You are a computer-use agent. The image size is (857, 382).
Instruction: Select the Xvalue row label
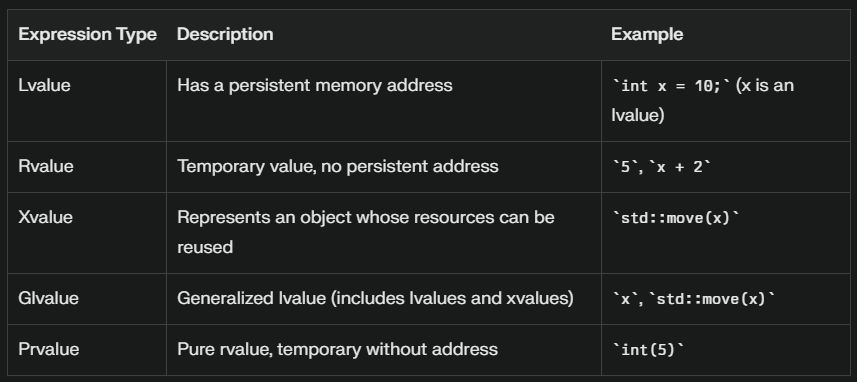click(45, 218)
